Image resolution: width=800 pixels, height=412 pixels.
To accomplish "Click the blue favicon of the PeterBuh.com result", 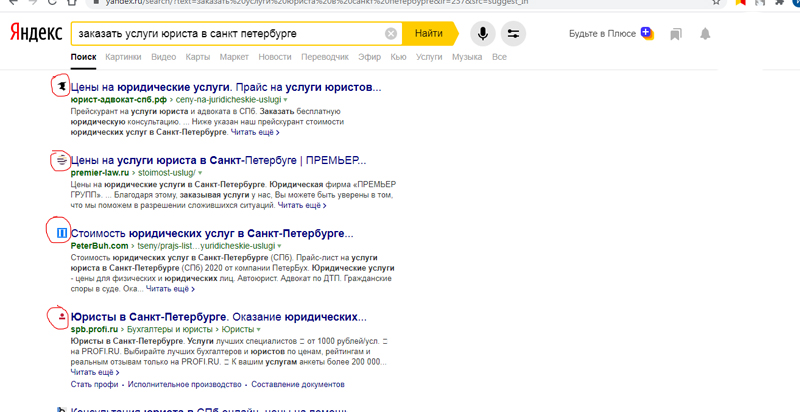I will (x=62, y=234).
